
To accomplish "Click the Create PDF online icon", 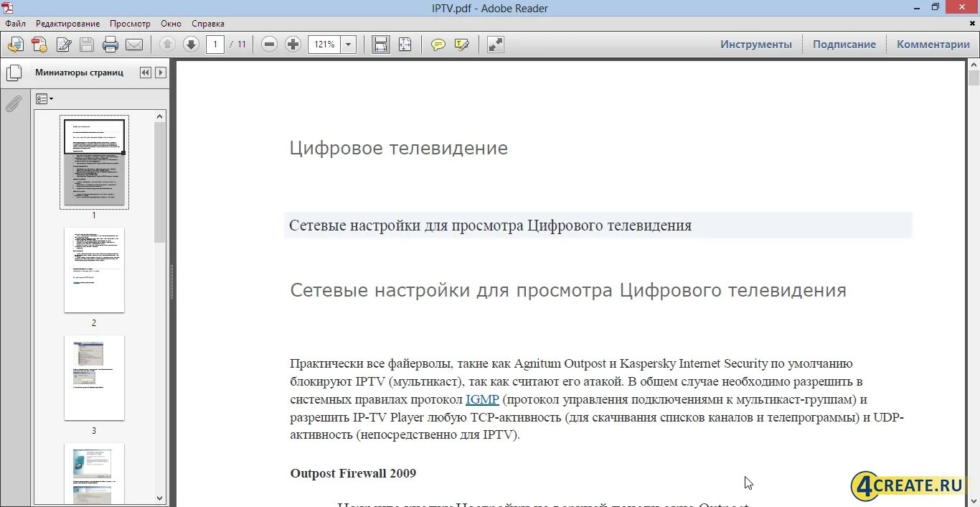I will coord(39,45).
